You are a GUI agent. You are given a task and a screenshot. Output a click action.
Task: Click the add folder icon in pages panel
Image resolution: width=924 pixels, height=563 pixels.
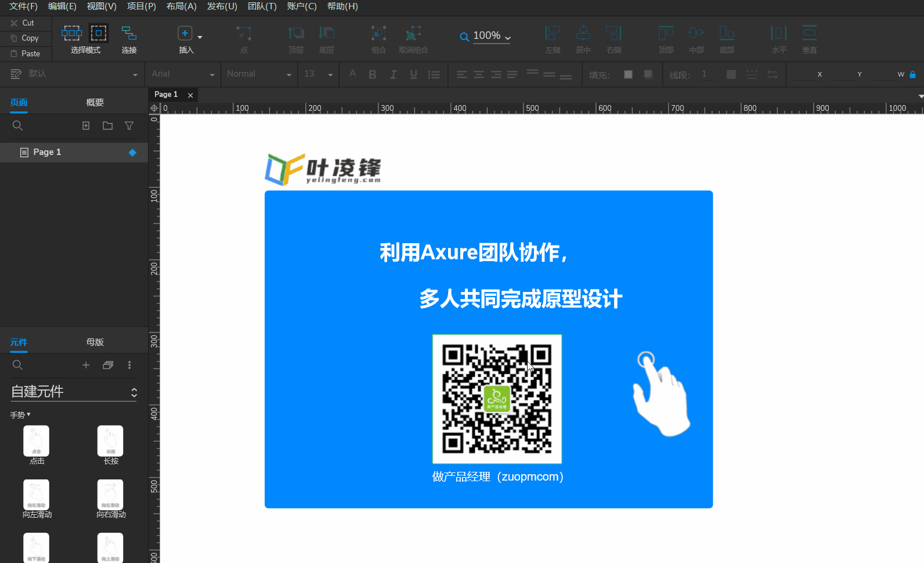click(x=107, y=125)
